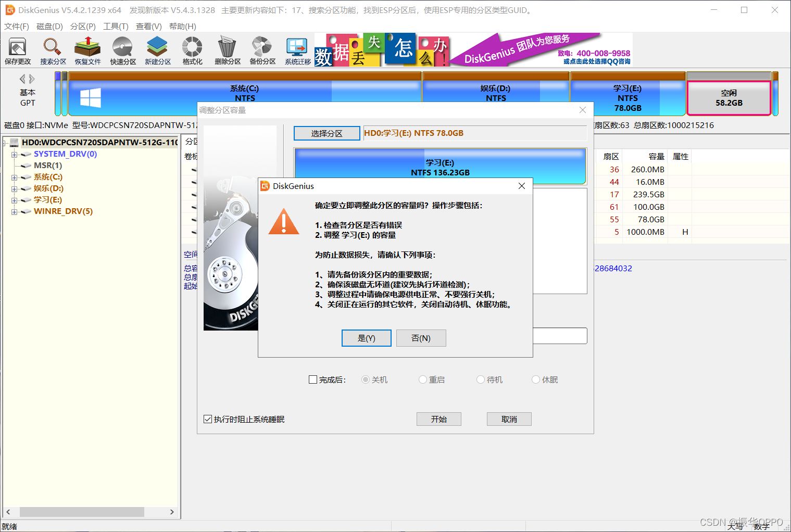
Task: Click the orange warning triangle icon
Action: click(x=284, y=222)
